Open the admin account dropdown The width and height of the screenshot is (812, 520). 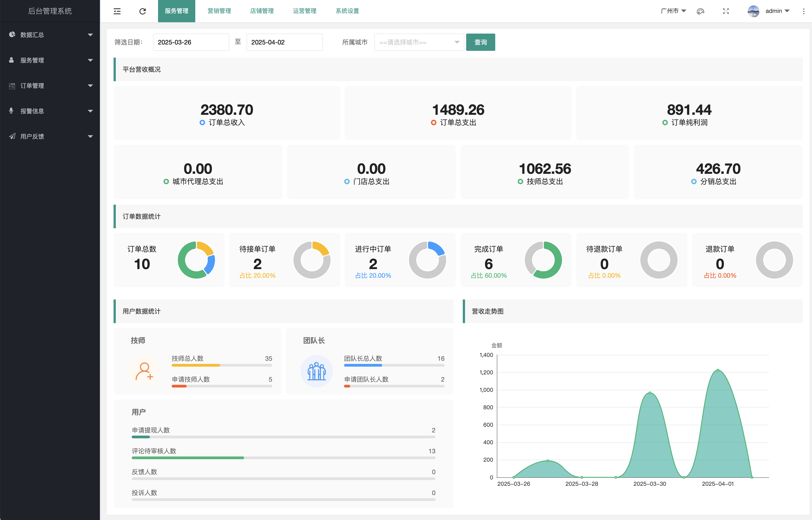(x=777, y=11)
